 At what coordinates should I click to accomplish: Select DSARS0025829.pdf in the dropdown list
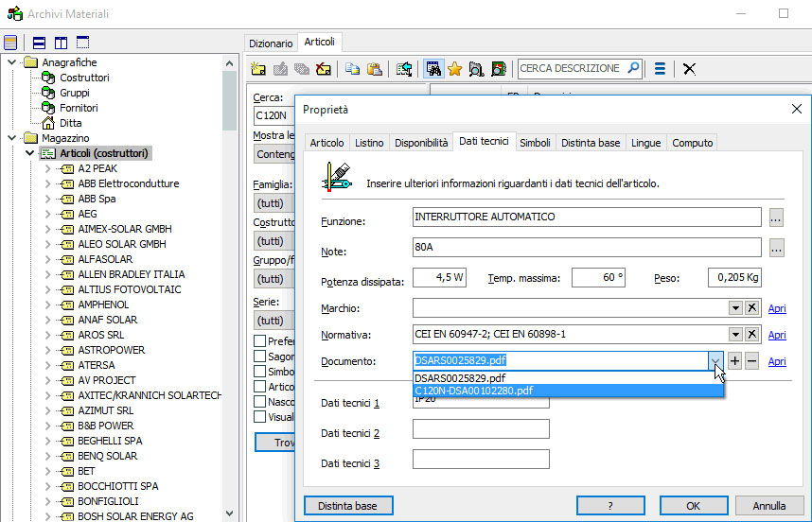tap(568, 378)
